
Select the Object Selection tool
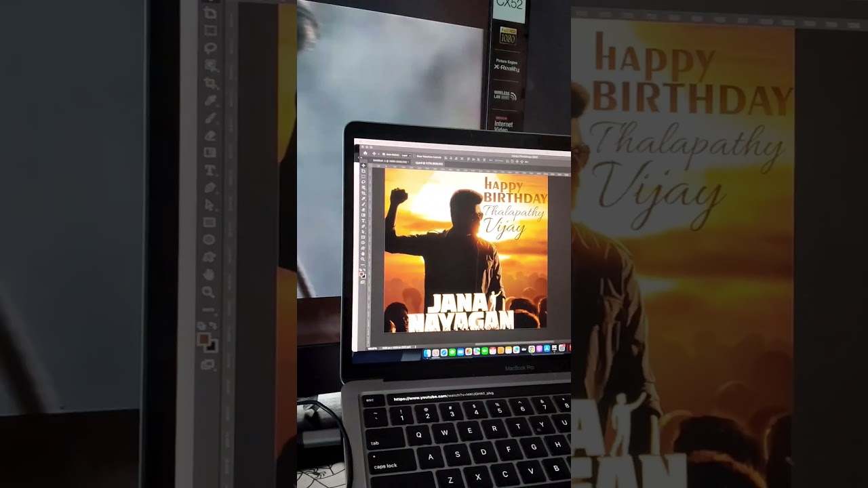(363, 188)
